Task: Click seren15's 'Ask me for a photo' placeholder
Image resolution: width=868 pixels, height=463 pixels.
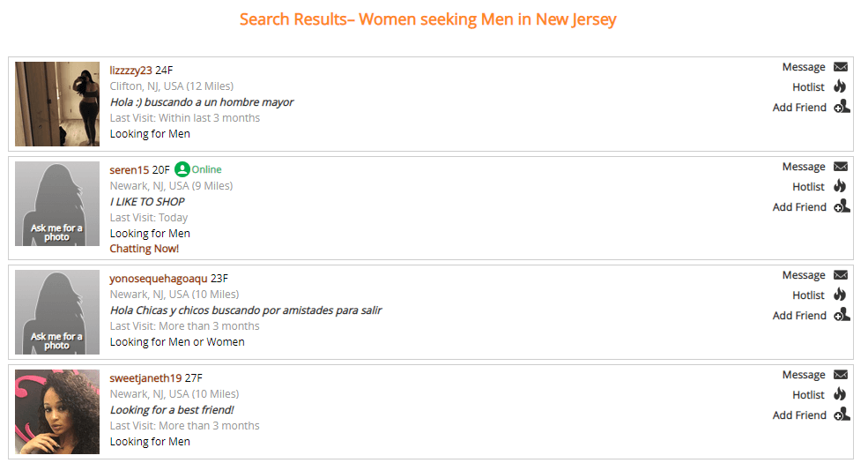Action: pyautogui.click(x=57, y=204)
